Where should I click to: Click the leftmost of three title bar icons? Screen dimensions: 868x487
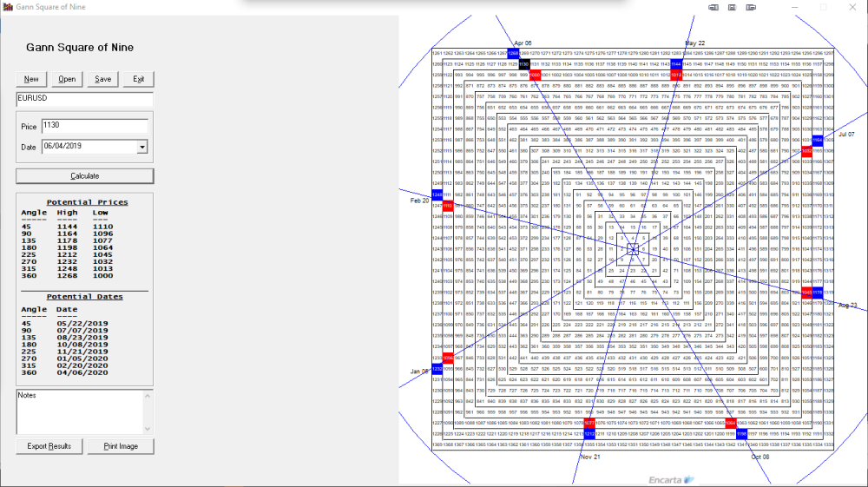tap(713, 7)
